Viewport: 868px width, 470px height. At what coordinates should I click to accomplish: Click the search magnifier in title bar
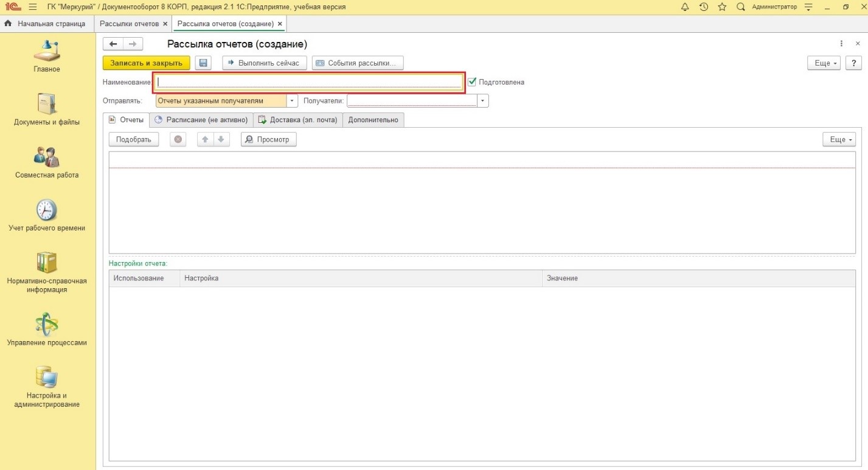740,7
